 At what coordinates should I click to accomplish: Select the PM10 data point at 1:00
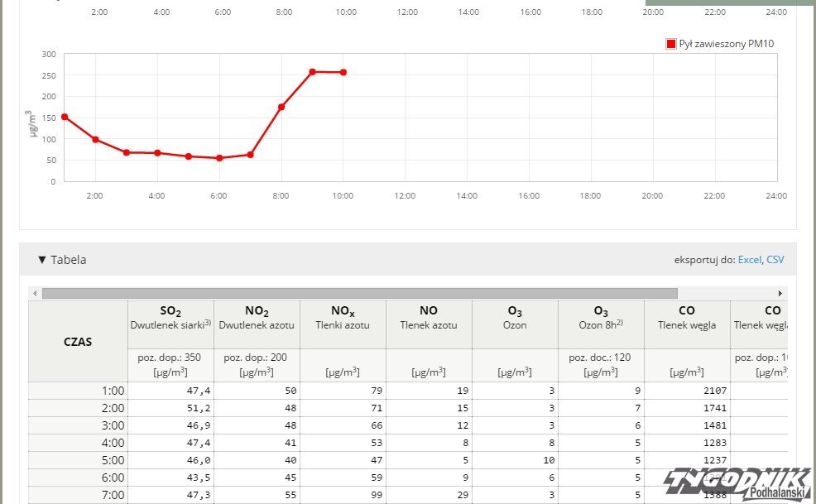(65, 117)
